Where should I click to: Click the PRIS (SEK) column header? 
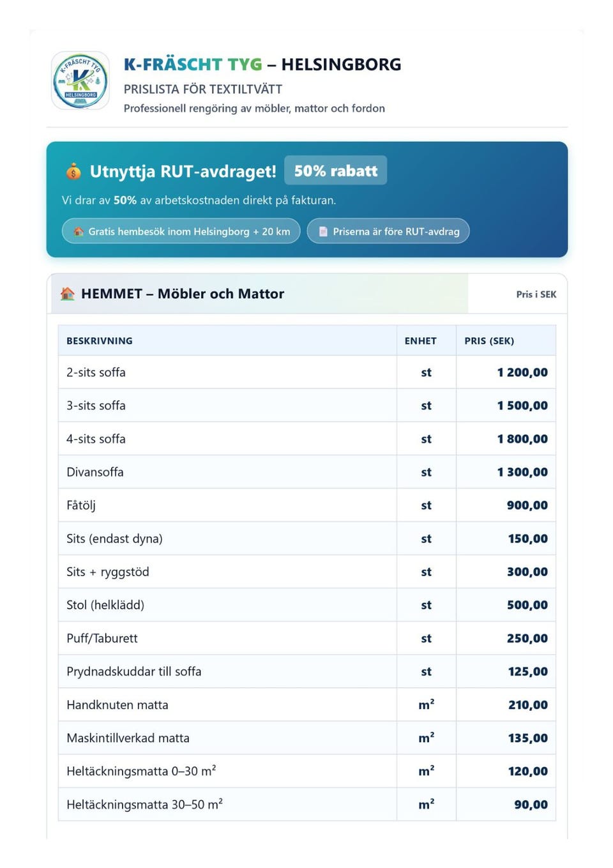click(489, 341)
